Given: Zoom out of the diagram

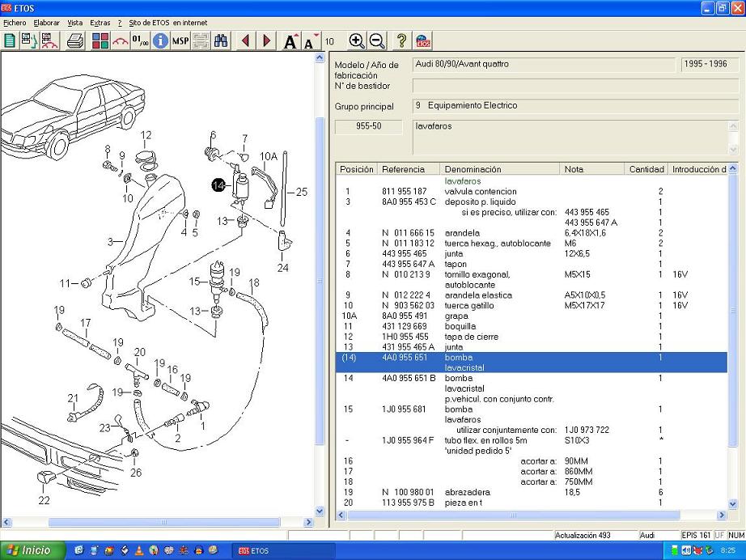Looking at the screenshot, I should point(377,41).
